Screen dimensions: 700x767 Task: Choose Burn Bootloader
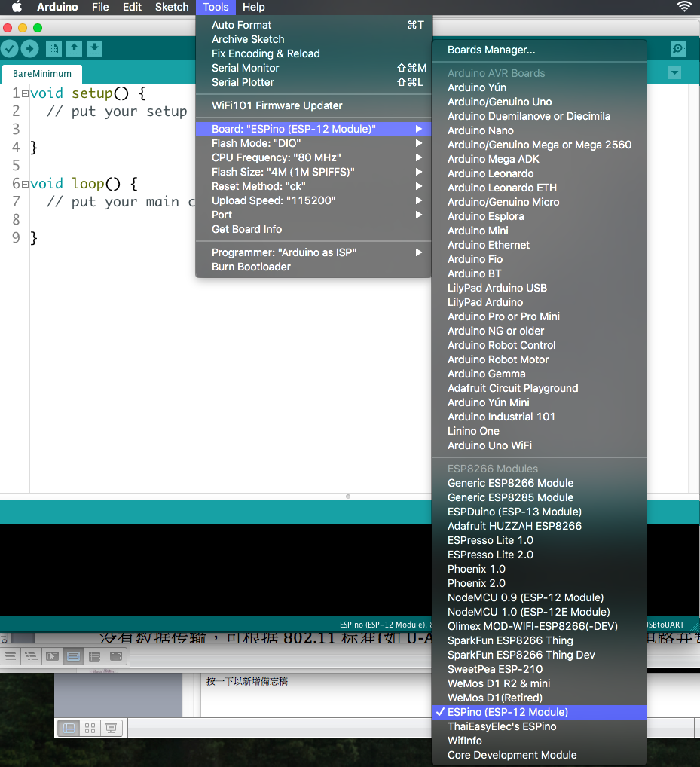313,267
